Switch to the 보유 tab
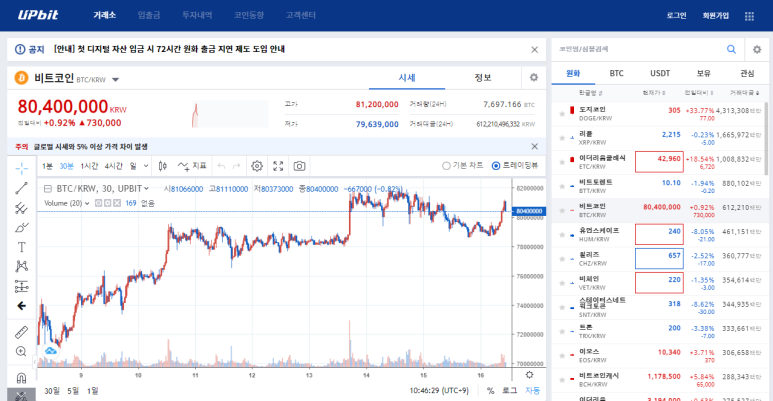Screen dimensions: 773x401 click(703, 73)
